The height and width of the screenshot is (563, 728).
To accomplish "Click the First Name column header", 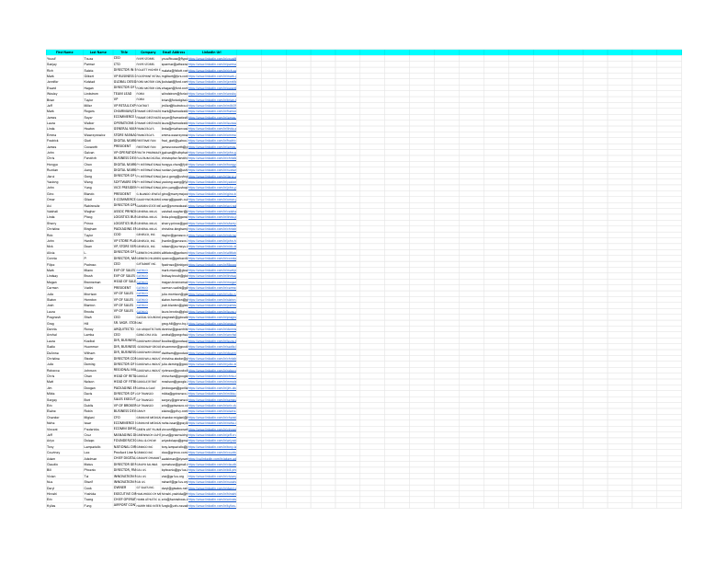I will (64, 52).
